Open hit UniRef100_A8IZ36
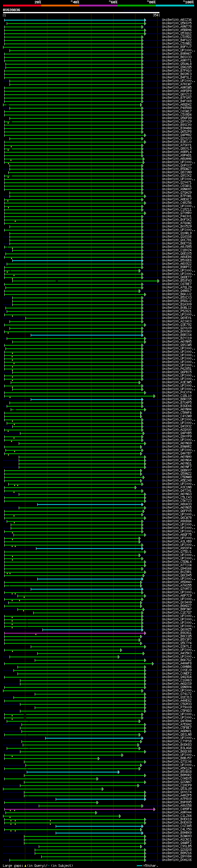Viewport: 197px width, 868px height. point(177,20)
